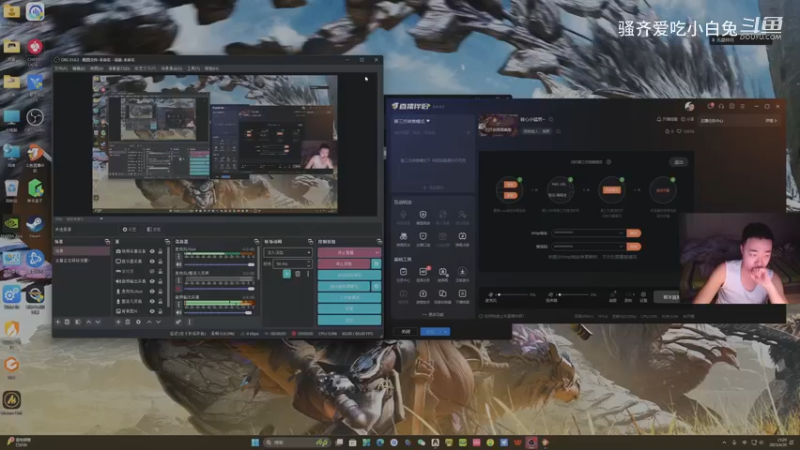The image size is (800, 450).
Task: Click bell reminder icon near Douyu room header
Action: click(659, 119)
